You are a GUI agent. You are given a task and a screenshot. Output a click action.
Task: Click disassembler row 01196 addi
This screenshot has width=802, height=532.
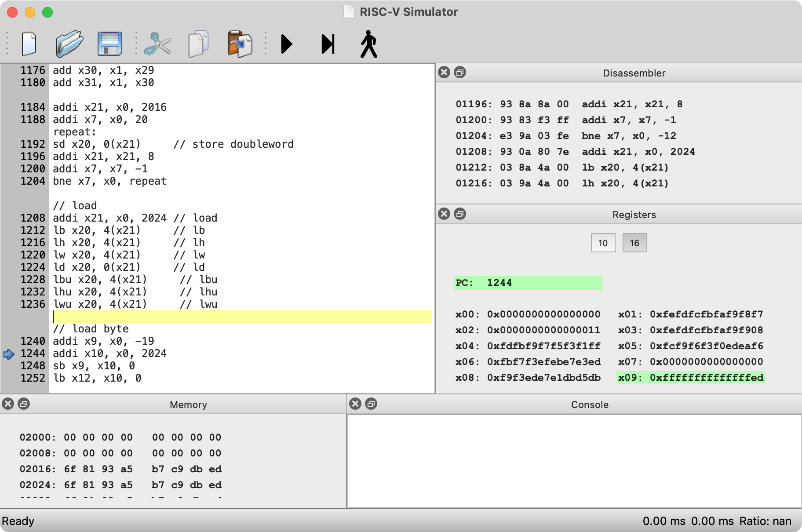569,104
